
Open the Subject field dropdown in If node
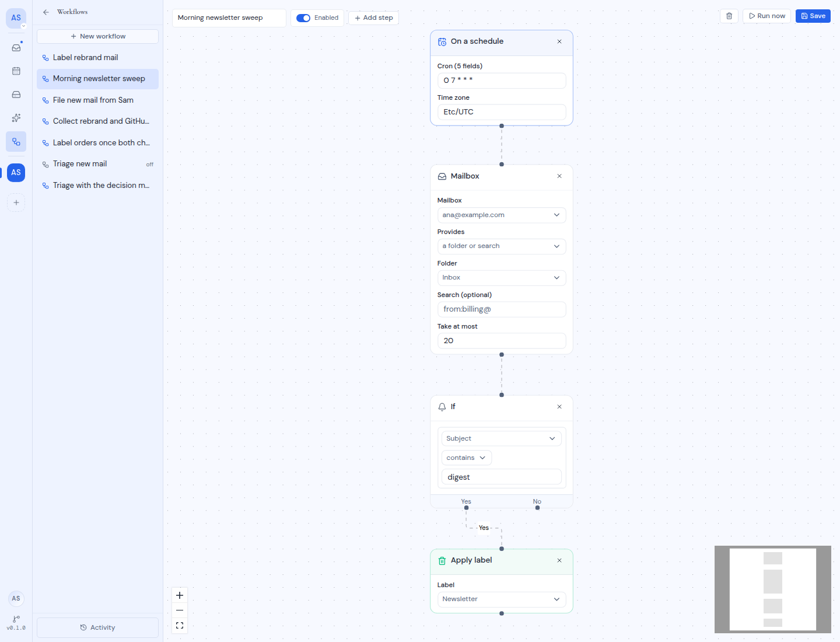point(502,438)
